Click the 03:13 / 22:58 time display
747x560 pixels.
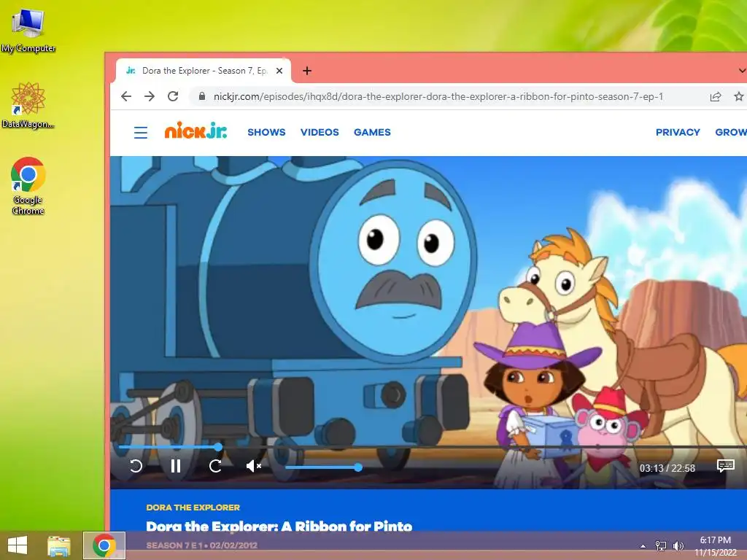point(667,469)
